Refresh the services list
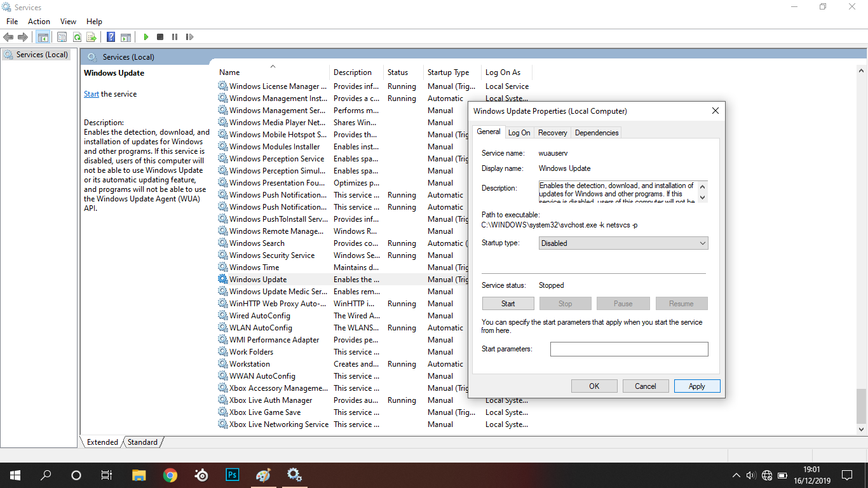 tap(77, 37)
